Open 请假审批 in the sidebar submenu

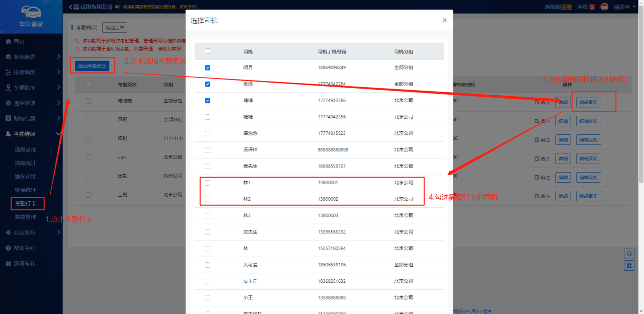(x=25, y=149)
